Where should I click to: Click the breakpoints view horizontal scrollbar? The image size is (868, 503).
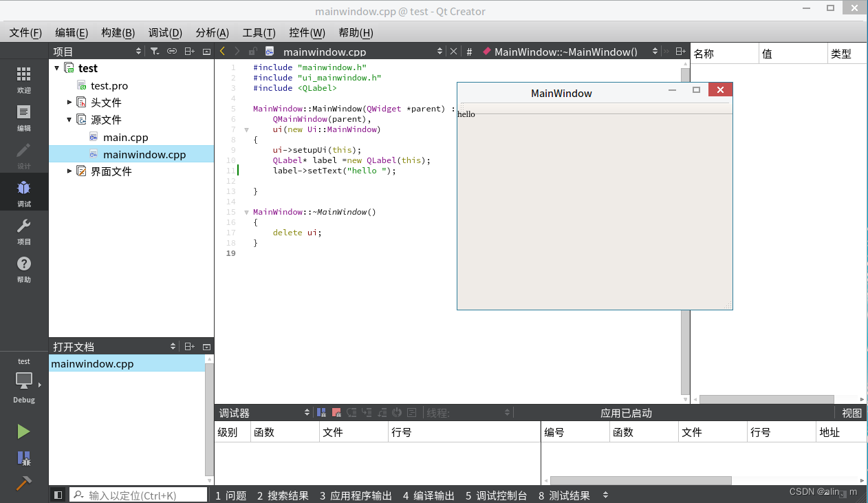[x=640, y=480]
